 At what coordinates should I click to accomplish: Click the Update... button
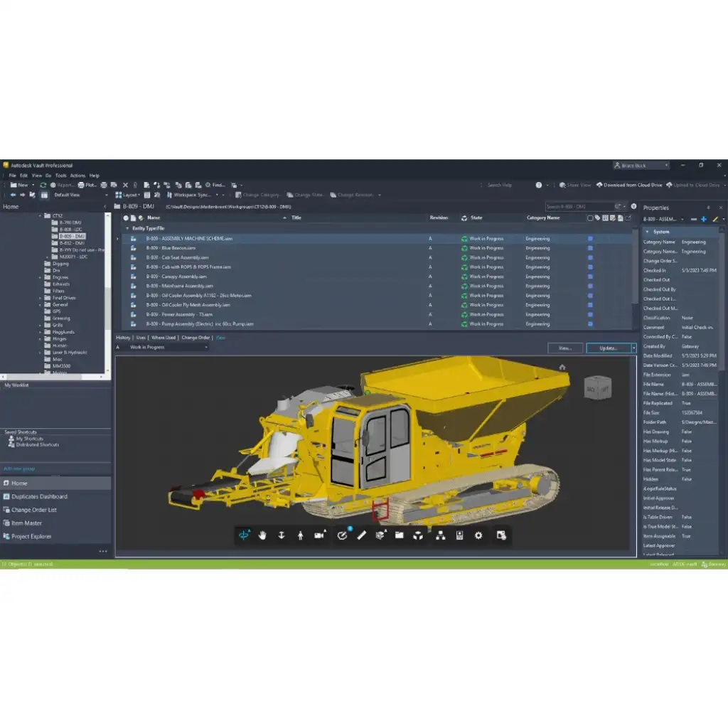[x=608, y=348]
